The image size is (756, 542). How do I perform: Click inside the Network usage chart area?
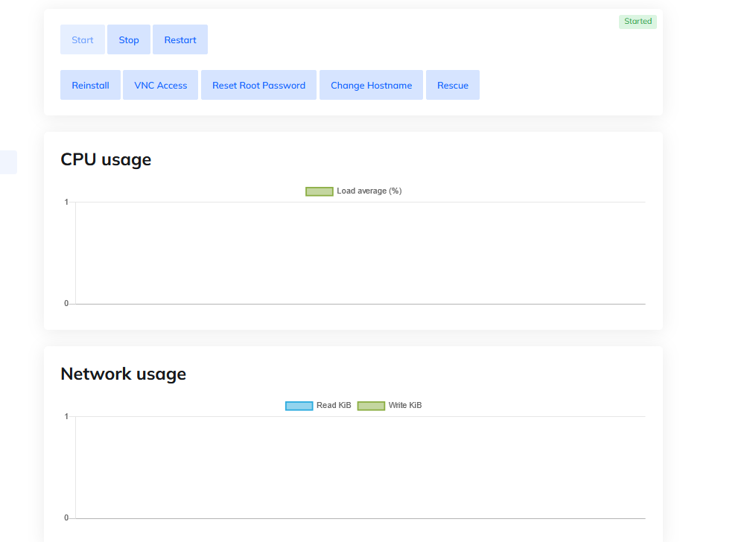[x=360, y=468]
